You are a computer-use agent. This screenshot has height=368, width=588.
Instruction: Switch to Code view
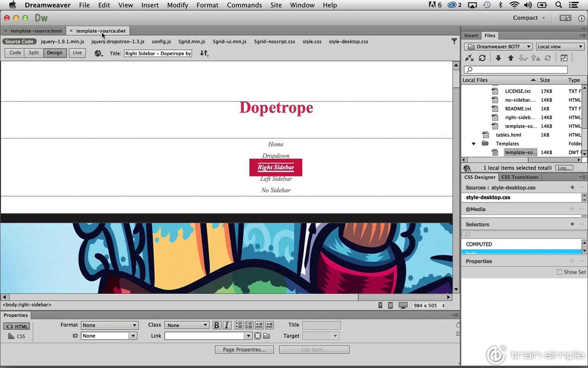[x=15, y=53]
